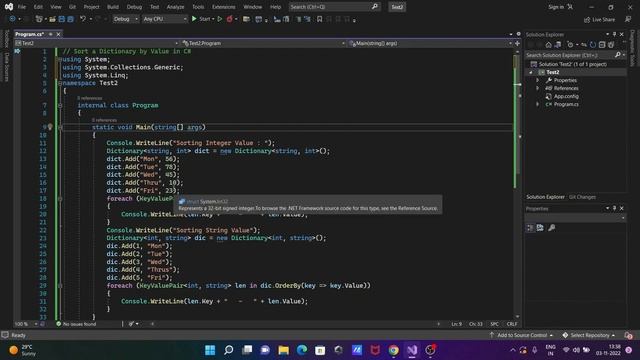This screenshot has width=640, height=360.
Task: Click the Solution Explorer Home icon
Action: point(549,44)
